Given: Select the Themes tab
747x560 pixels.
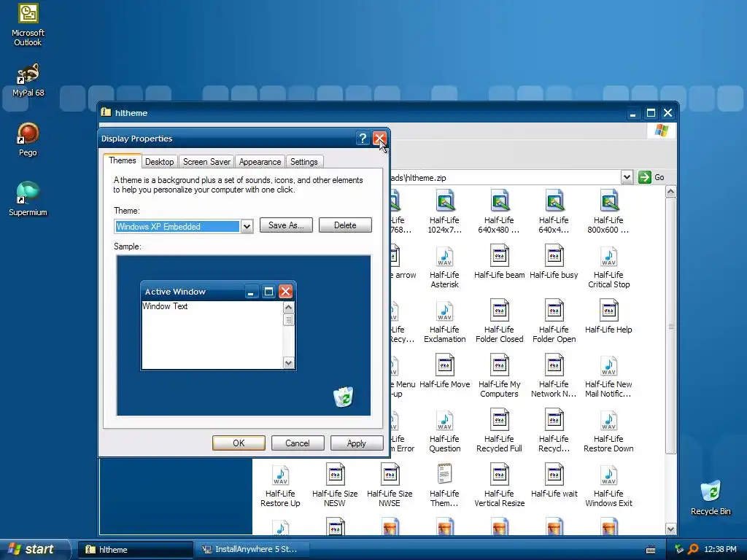Looking at the screenshot, I should coord(123,160).
